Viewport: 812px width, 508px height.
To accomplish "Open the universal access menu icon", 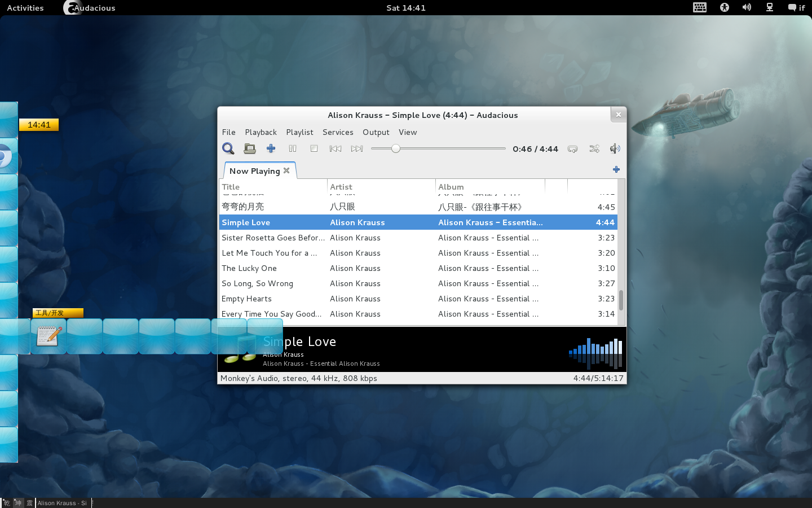I will 725,7.
